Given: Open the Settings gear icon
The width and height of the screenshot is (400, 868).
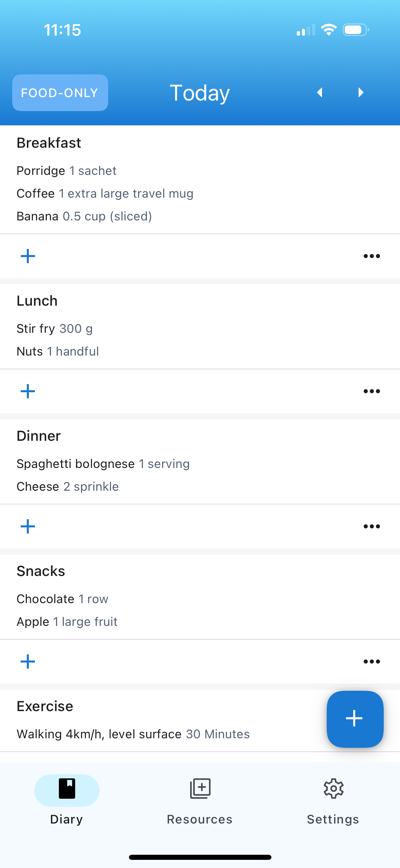Looking at the screenshot, I should coord(333,789).
